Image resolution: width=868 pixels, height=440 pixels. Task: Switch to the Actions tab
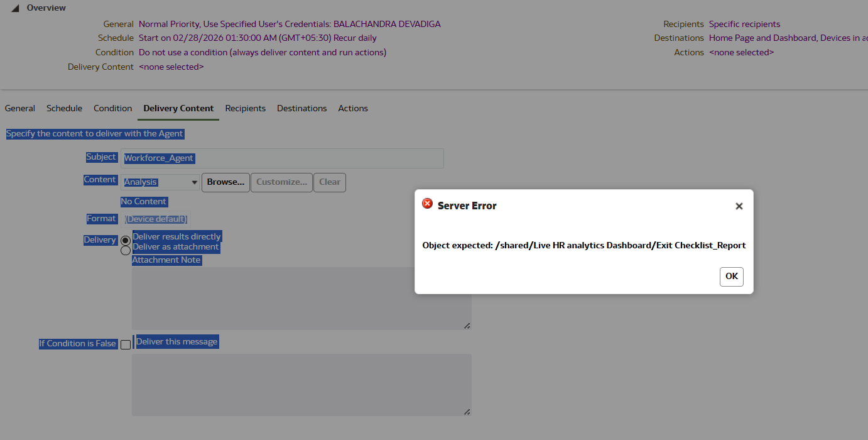pyautogui.click(x=353, y=108)
